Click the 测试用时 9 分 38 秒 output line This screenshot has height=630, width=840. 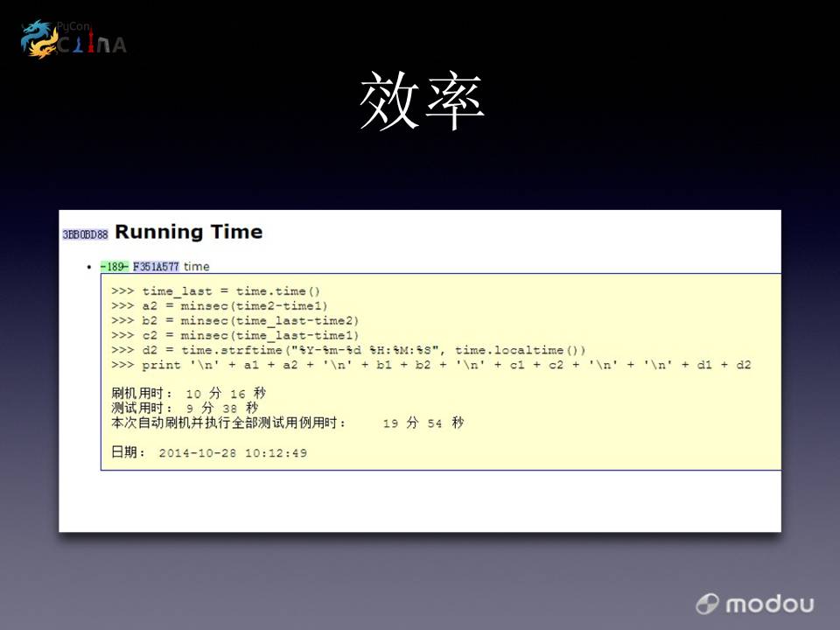[x=185, y=408]
